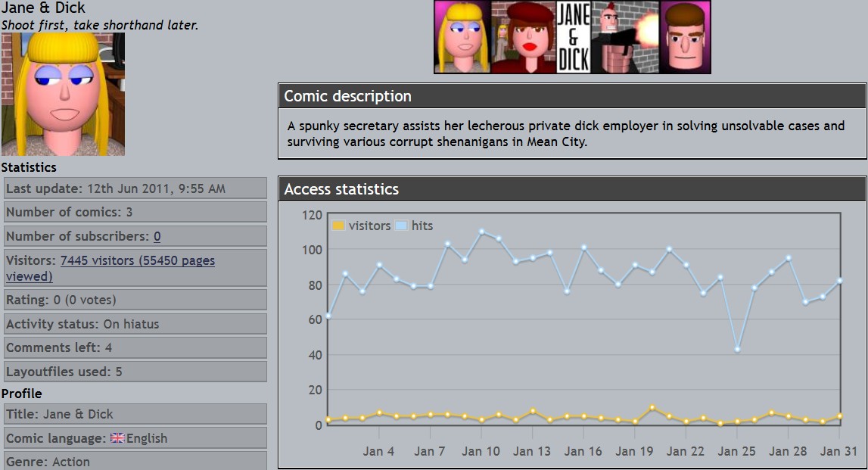Click the gunman firing banner panel

(625, 37)
